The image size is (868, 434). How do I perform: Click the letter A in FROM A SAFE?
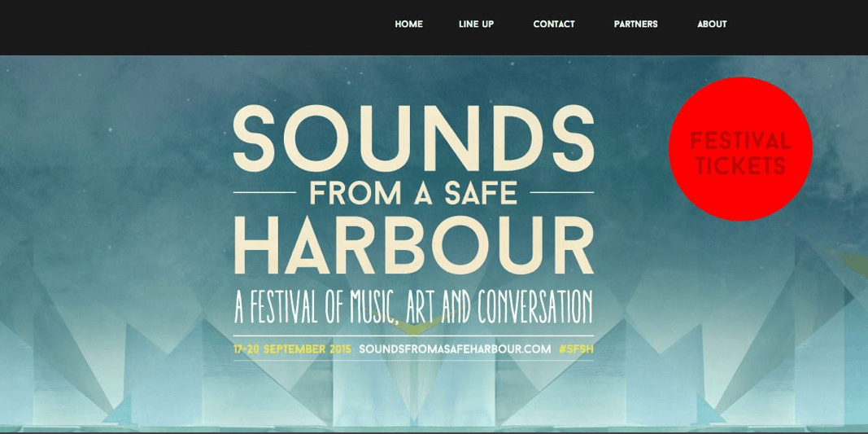[x=424, y=193]
